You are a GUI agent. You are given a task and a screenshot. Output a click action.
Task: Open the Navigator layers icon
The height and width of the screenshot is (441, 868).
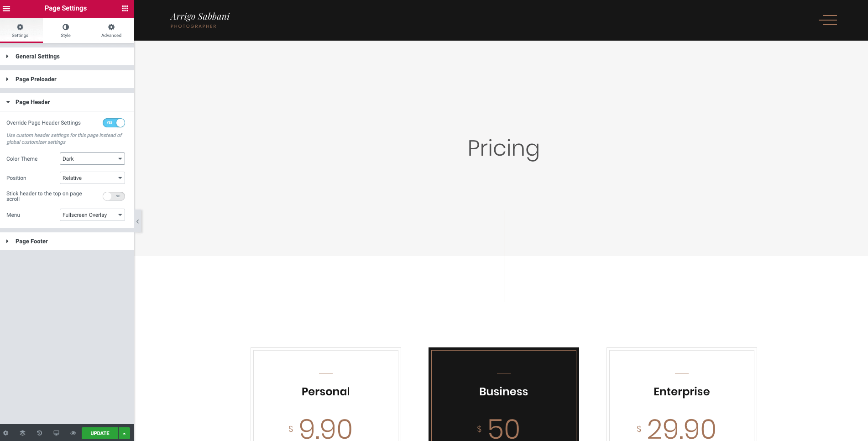(22, 433)
